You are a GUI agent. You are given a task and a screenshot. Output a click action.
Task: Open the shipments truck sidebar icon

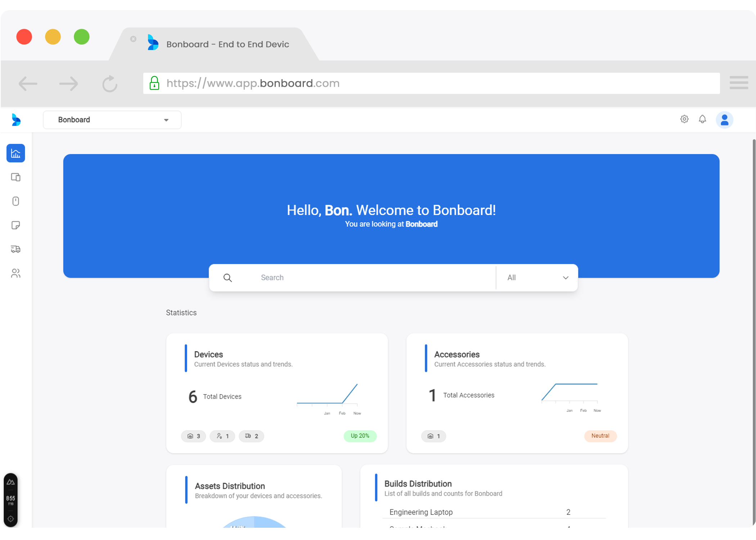point(15,249)
